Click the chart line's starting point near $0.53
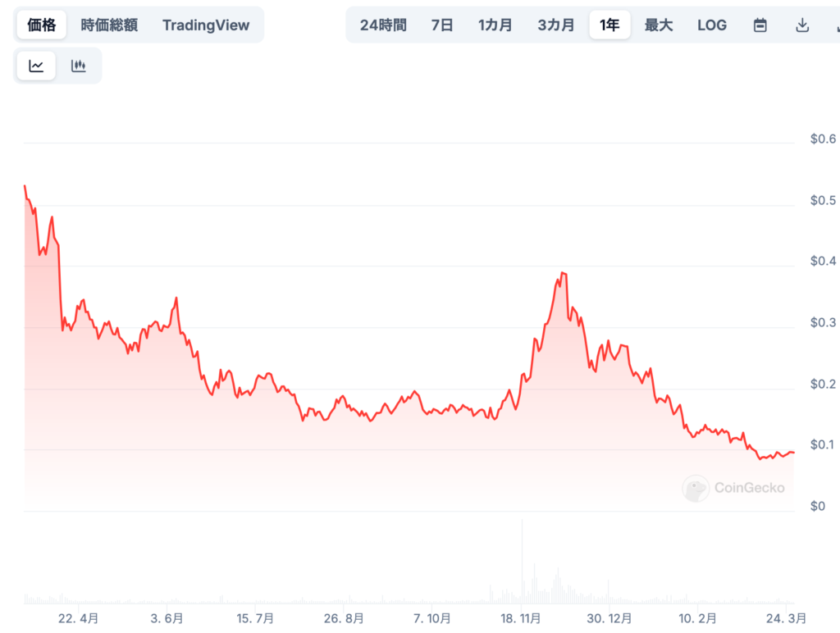Image resolution: width=840 pixels, height=633 pixels. 25,186
